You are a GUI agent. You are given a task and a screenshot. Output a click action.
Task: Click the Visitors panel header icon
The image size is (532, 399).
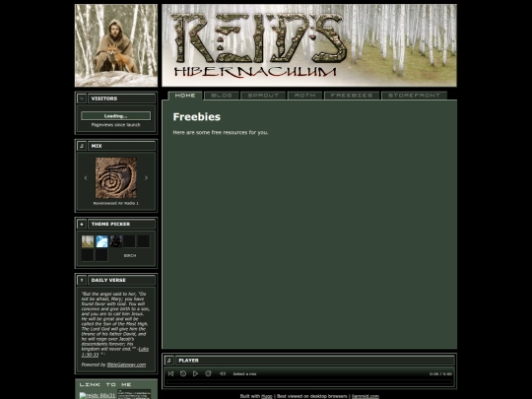tap(82, 99)
